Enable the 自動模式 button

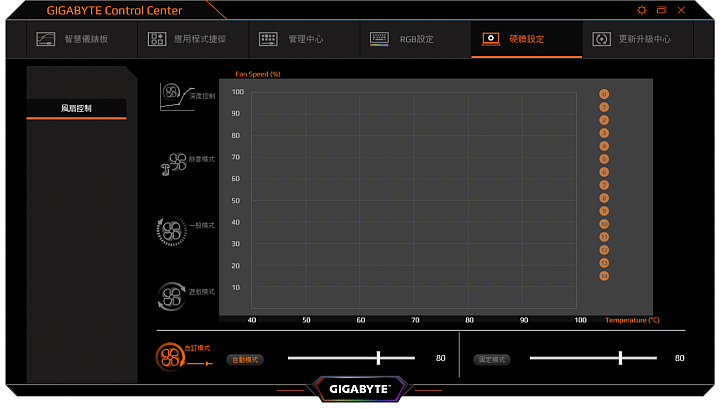pos(245,360)
